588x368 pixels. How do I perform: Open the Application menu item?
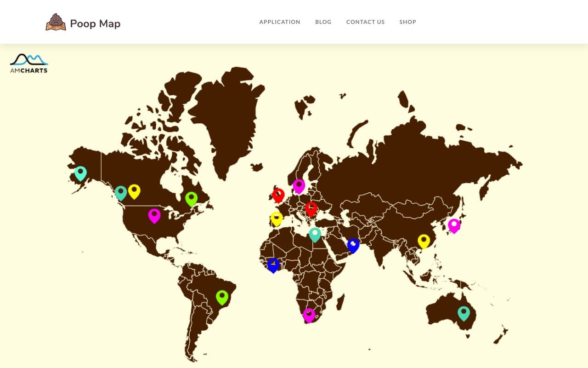pos(280,22)
